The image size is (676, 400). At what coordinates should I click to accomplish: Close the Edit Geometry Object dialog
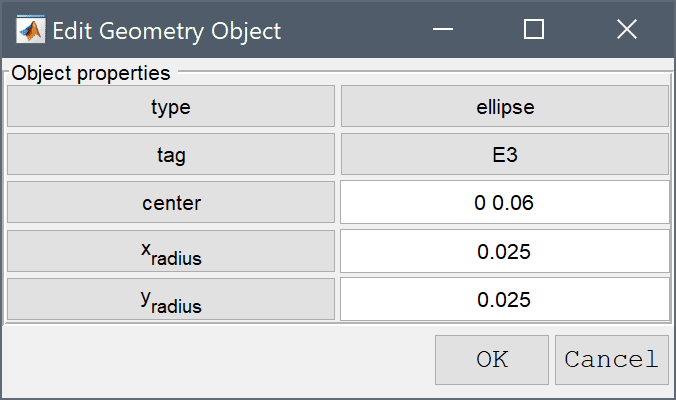(626, 29)
